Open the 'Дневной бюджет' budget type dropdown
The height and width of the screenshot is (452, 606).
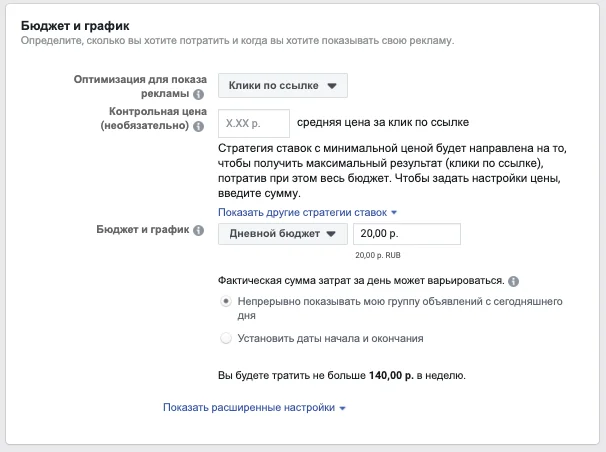[283, 233]
